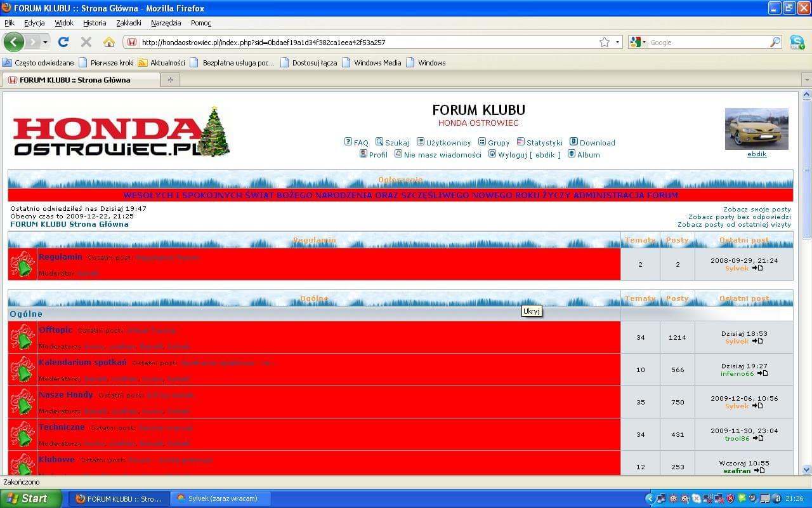Reload the page with the refresh icon
The width and height of the screenshot is (812, 508).
coord(63,42)
